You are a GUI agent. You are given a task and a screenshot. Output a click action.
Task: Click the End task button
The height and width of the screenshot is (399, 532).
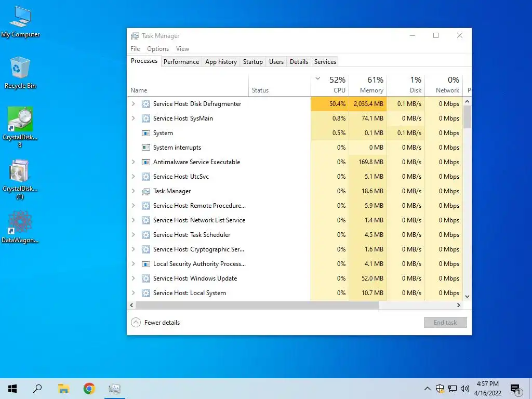coord(445,322)
